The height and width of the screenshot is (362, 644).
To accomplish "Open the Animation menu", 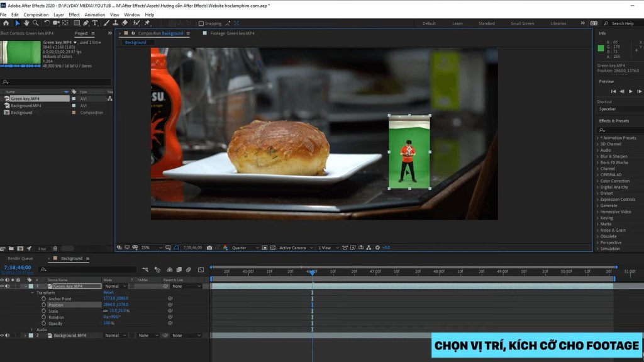I will click(95, 14).
